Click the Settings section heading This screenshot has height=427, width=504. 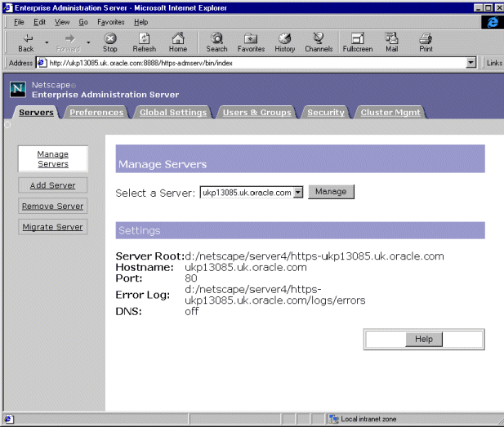point(139,231)
